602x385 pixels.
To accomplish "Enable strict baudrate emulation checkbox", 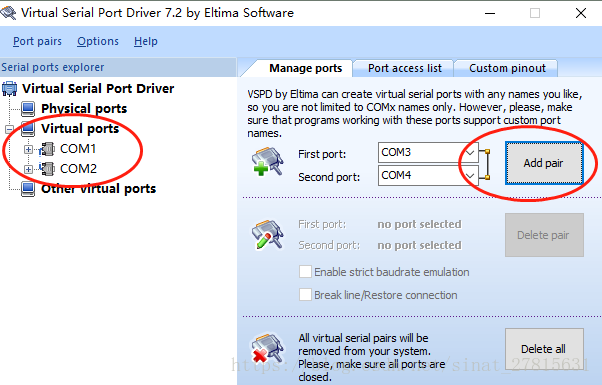I will coord(305,272).
